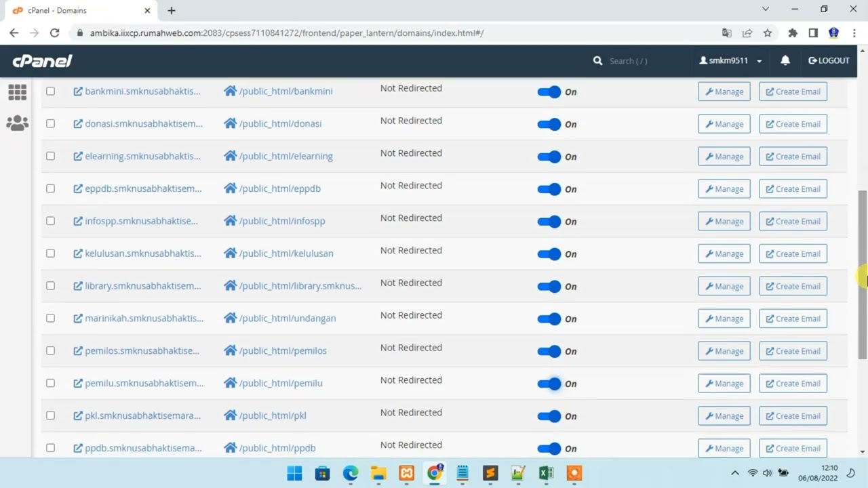Select the infospp domain checkbox
The width and height of the screenshot is (868, 488).
[x=50, y=221]
